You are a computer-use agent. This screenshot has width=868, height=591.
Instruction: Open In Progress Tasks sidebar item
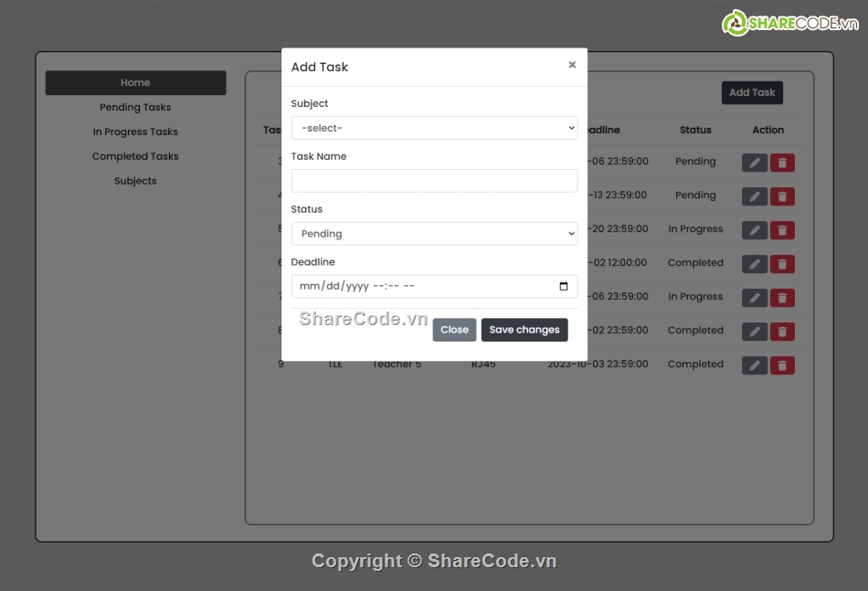tap(135, 132)
